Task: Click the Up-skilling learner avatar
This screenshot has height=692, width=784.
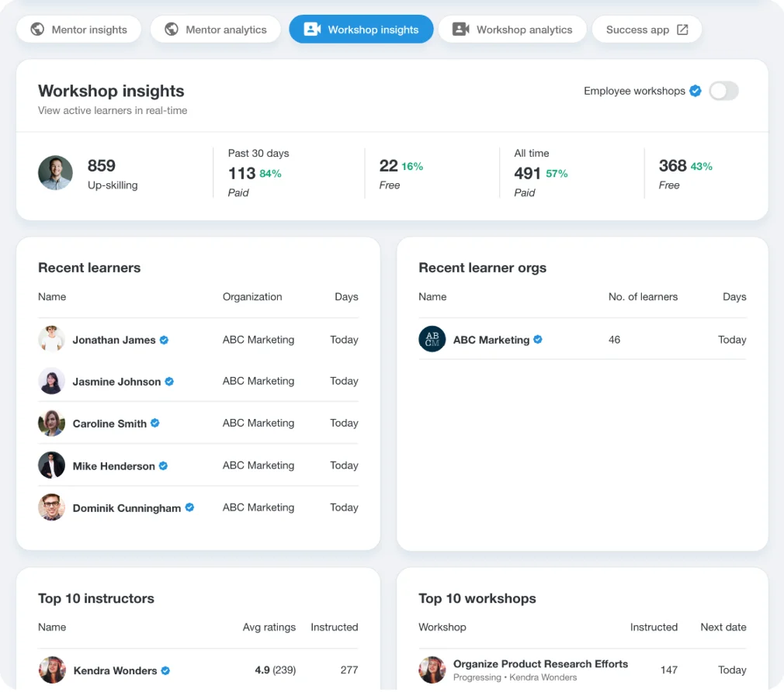Action: 55,173
